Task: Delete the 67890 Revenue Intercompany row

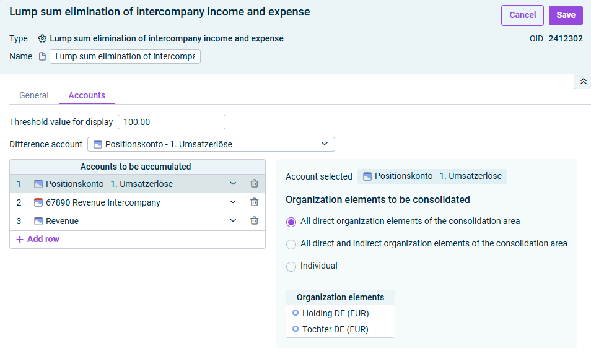Action: (255, 202)
